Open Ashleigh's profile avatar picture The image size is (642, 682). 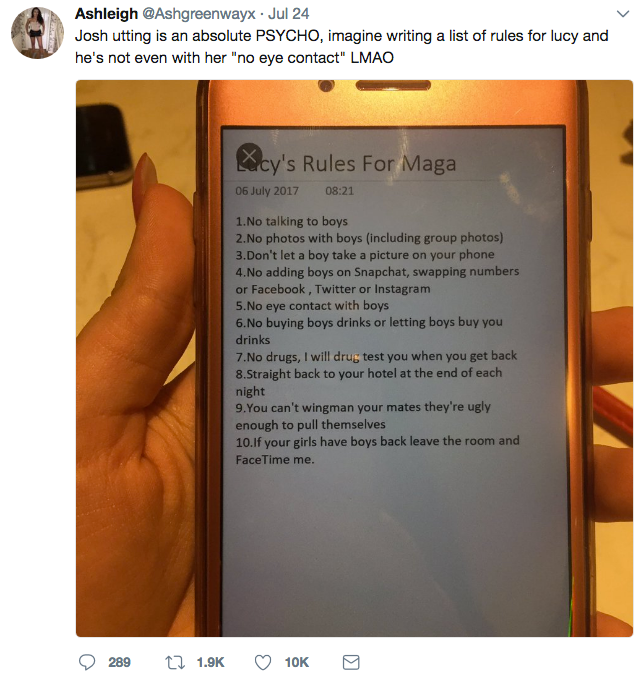pos(37,33)
